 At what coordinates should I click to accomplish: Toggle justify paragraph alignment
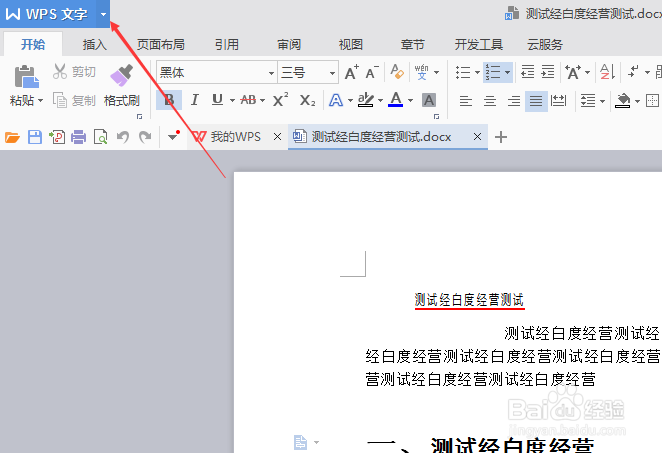536,101
